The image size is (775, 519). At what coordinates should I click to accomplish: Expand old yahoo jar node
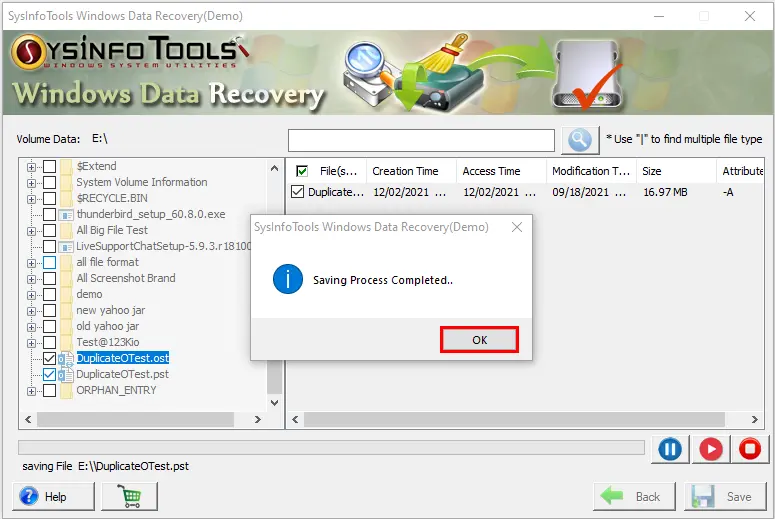[31, 327]
